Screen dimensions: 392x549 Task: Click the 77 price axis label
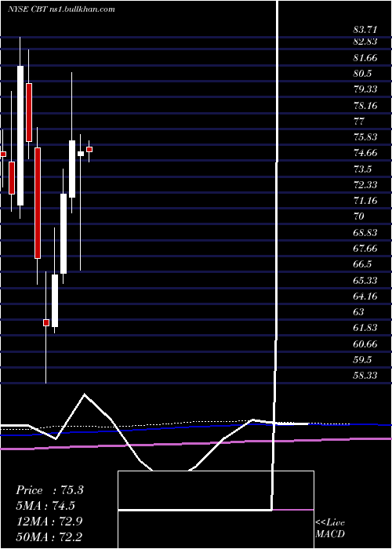pyautogui.click(x=359, y=121)
